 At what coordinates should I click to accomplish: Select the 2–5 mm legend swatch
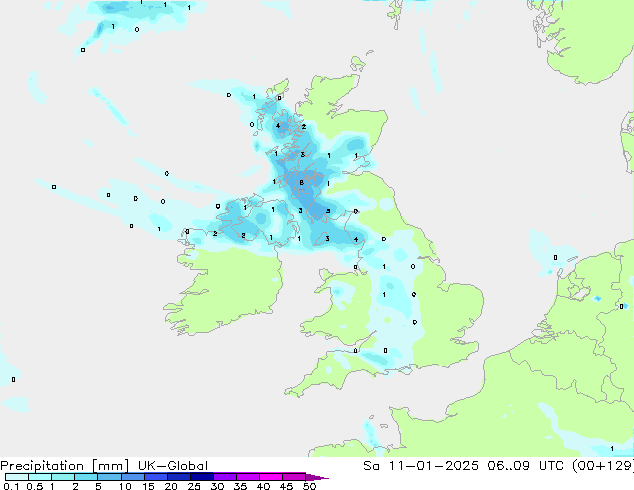click(x=86, y=477)
